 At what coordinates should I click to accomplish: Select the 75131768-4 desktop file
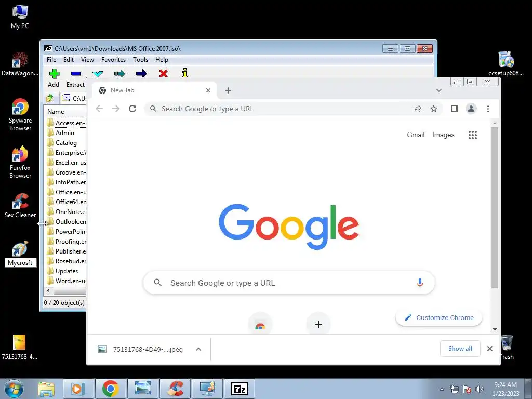pos(19,347)
